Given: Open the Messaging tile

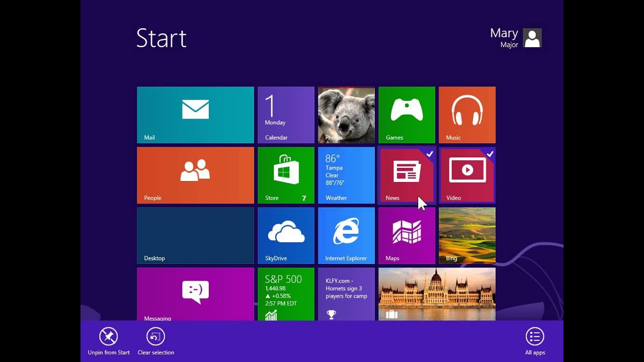Looking at the screenshot, I should pyautogui.click(x=195, y=294).
